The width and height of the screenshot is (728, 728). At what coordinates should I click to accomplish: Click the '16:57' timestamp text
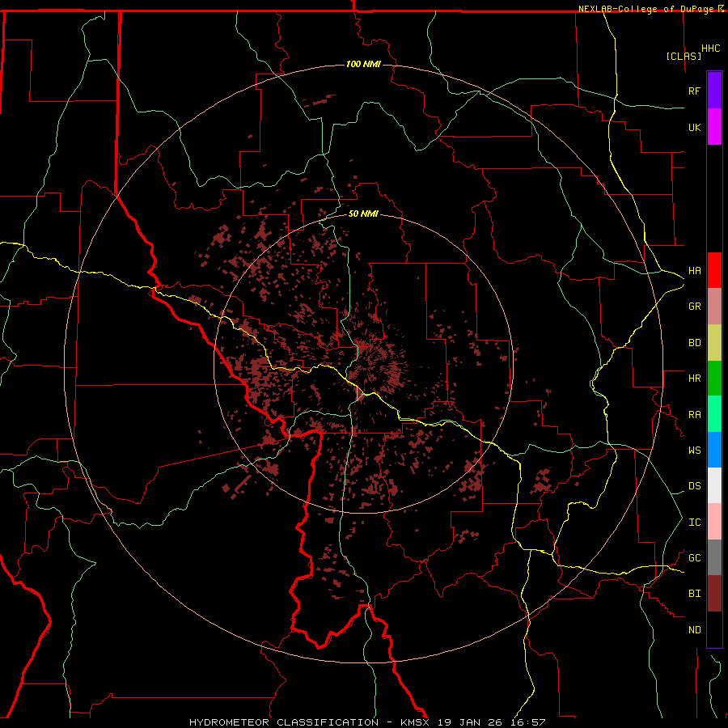(528, 722)
